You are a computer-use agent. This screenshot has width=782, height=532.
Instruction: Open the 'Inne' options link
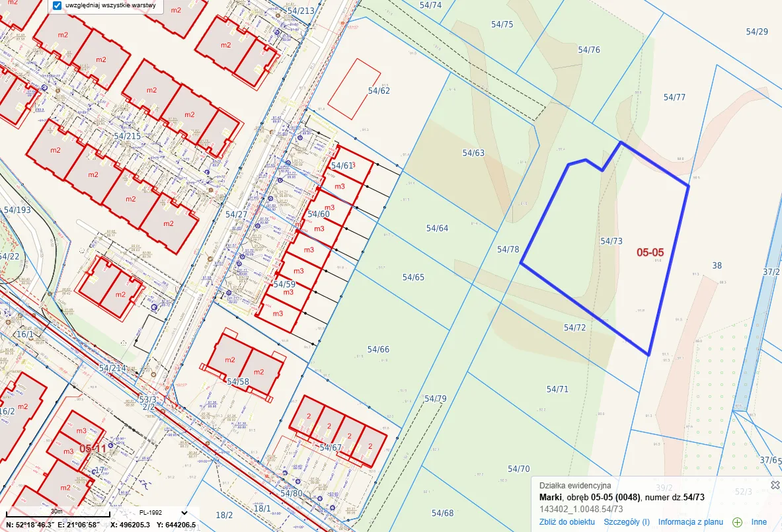(759, 522)
